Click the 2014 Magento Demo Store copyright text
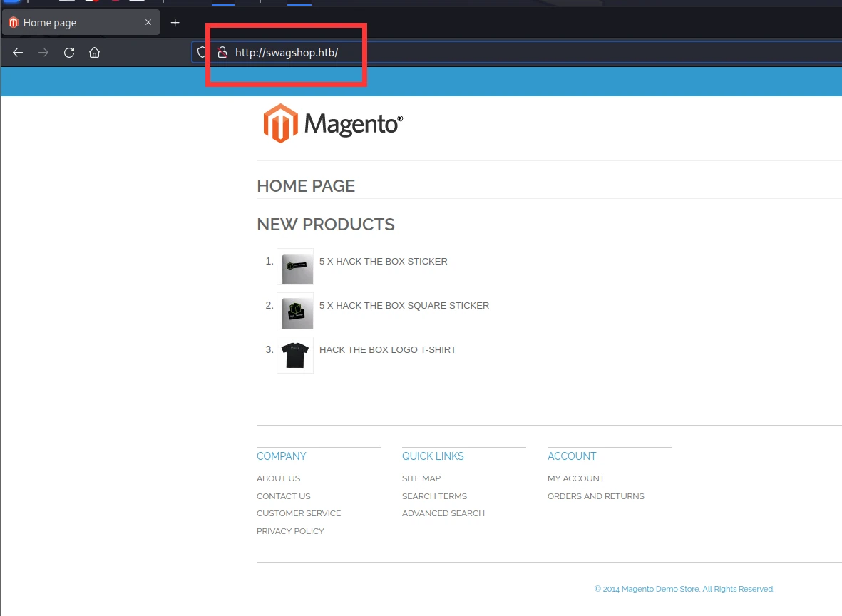Image resolution: width=842 pixels, height=616 pixels. pyautogui.click(x=684, y=589)
